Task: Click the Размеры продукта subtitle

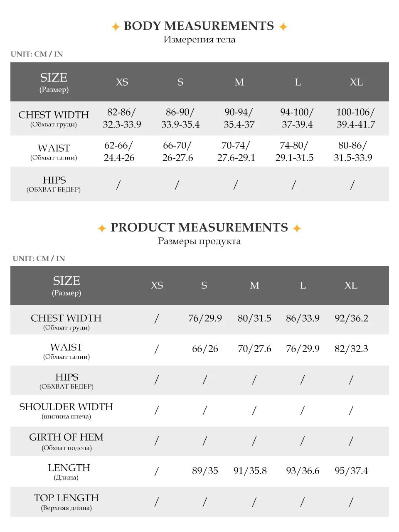Action: click(199, 241)
